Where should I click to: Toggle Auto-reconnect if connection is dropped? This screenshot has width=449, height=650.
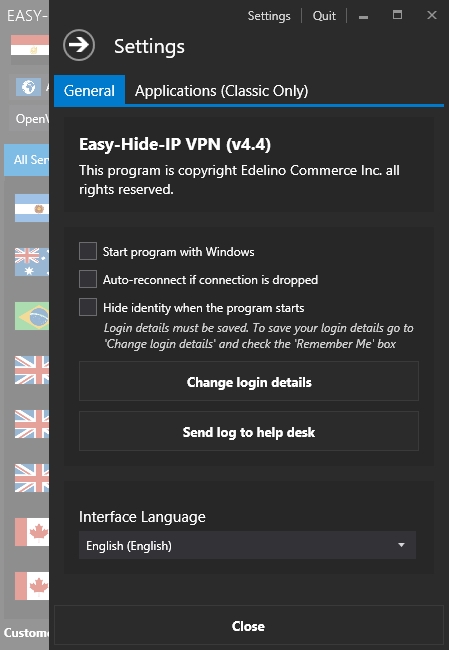88,279
